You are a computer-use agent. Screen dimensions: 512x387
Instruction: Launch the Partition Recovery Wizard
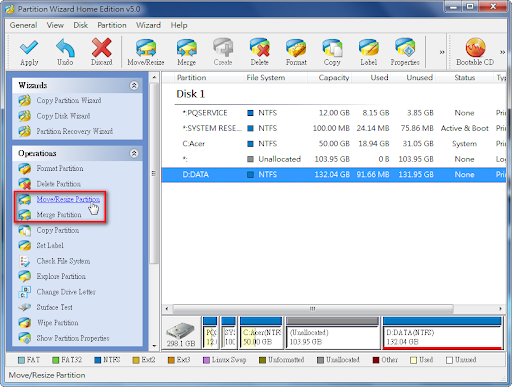tap(75, 131)
